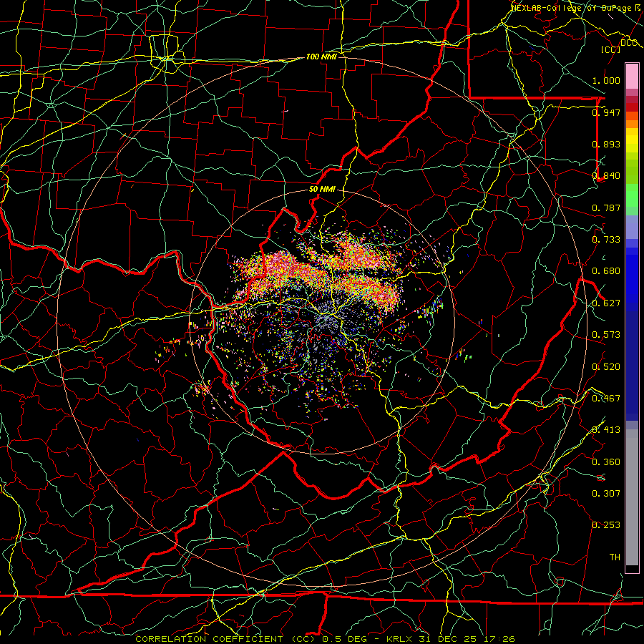
Task: Select the 0.627 scale value
Action: 606,303
